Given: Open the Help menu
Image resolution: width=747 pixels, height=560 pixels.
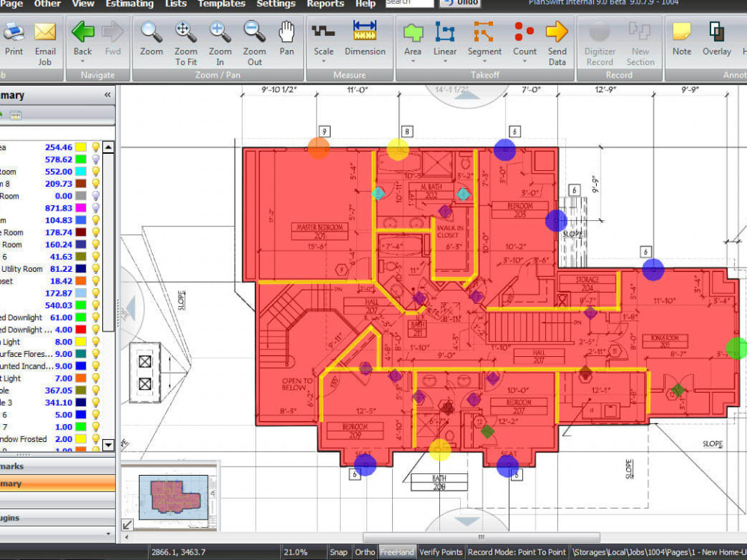Looking at the screenshot, I should (365, 3).
